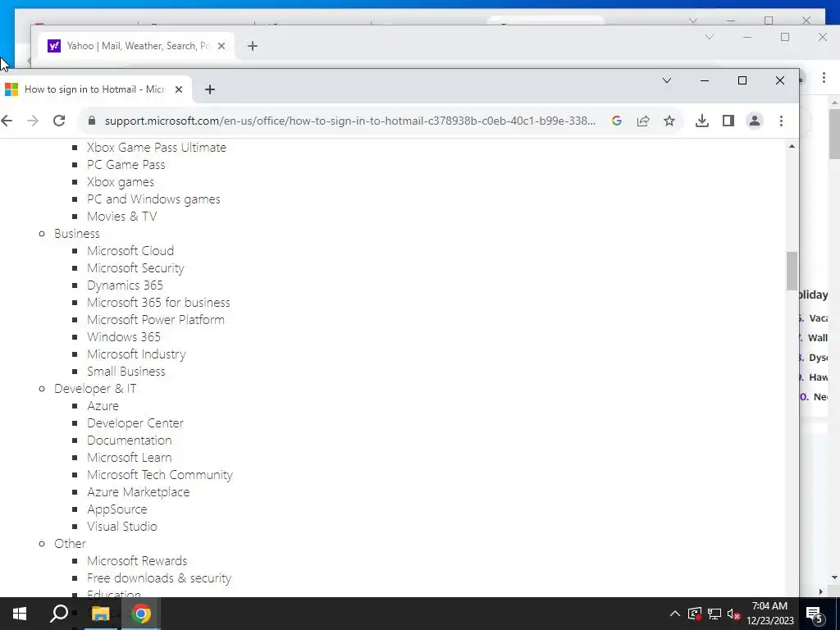
Task: Open Chrome three-dot menu in front window
Action: click(781, 121)
